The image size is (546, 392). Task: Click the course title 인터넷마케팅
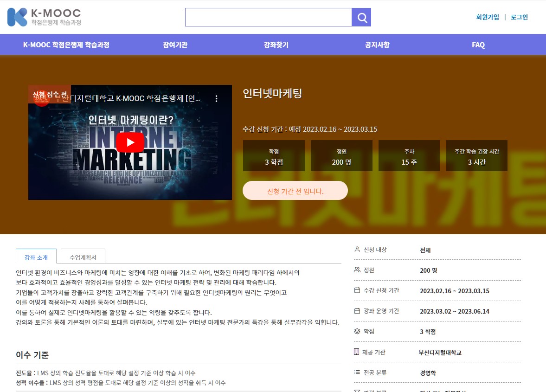tap(272, 93)
